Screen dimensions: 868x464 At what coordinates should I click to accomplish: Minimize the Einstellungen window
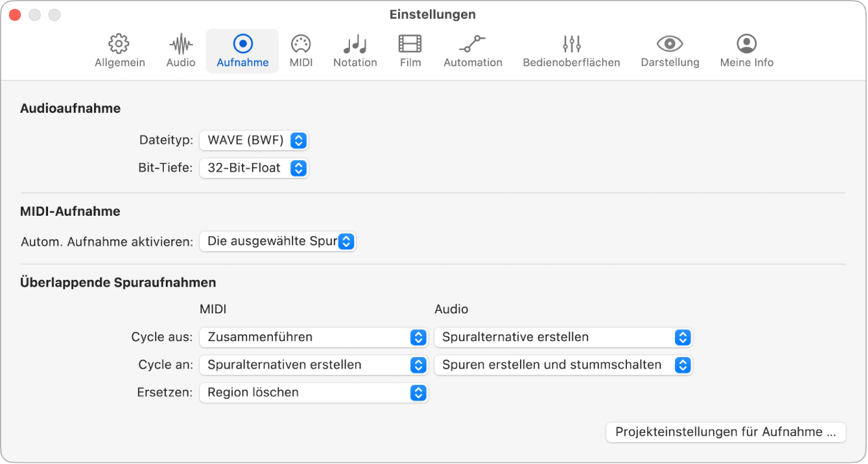pos(35,14)
